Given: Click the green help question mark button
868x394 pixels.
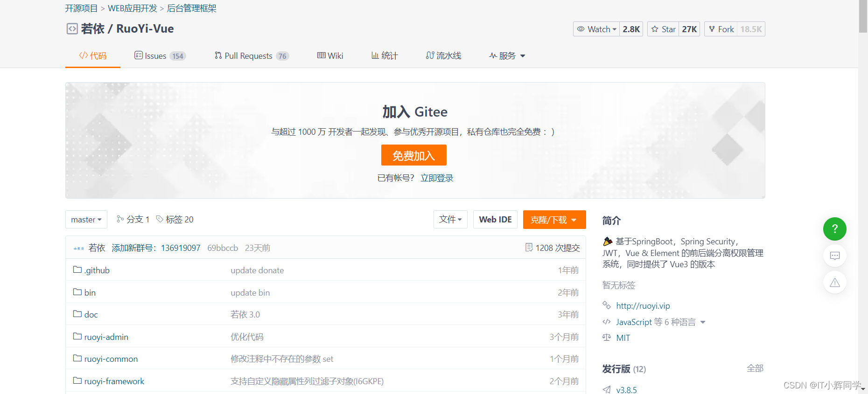Looking at the screenshot, I should pos(835,229).
